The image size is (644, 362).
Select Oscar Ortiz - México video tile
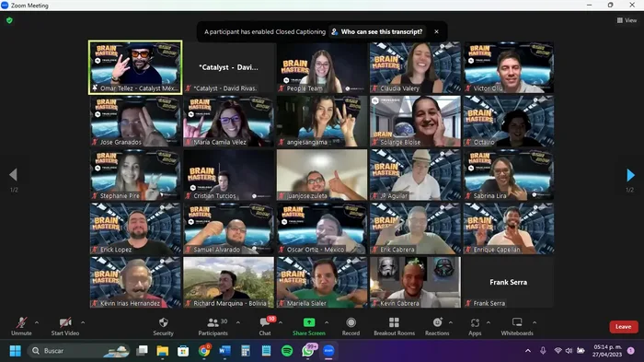tap(322, 228)
